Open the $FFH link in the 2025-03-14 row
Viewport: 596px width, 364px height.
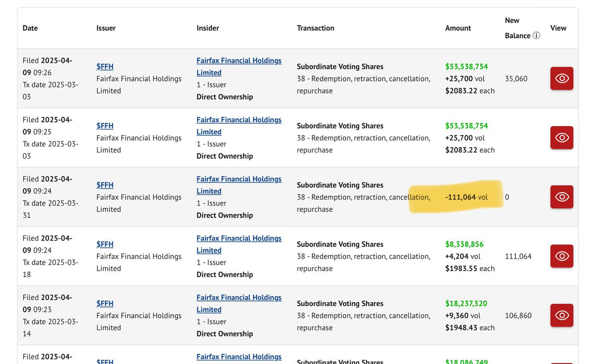(x=105, y=303)
